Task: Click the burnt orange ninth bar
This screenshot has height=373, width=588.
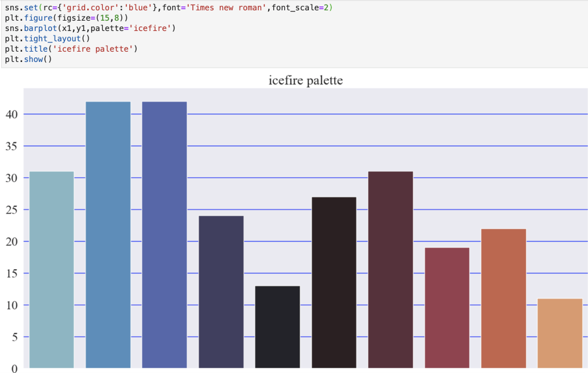Action: (503, 298)
